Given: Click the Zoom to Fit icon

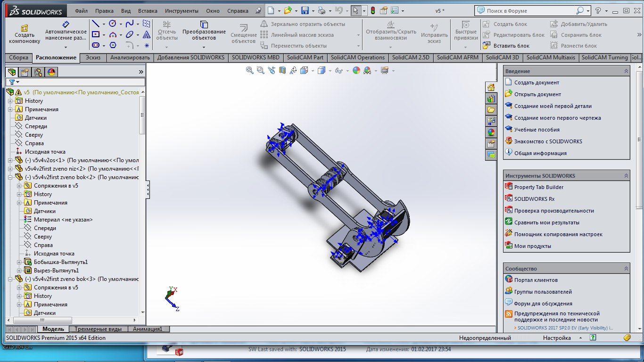Looking at the screenshot, I should [250, 70].
